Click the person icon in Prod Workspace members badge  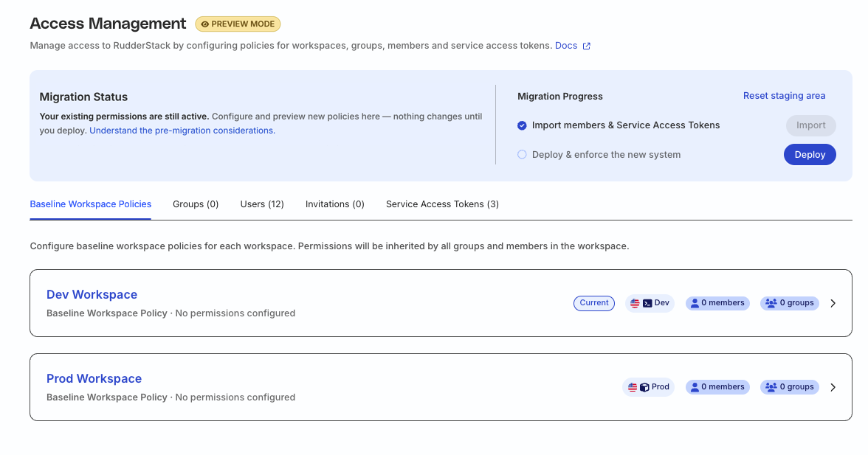click(x=694, y=387)
